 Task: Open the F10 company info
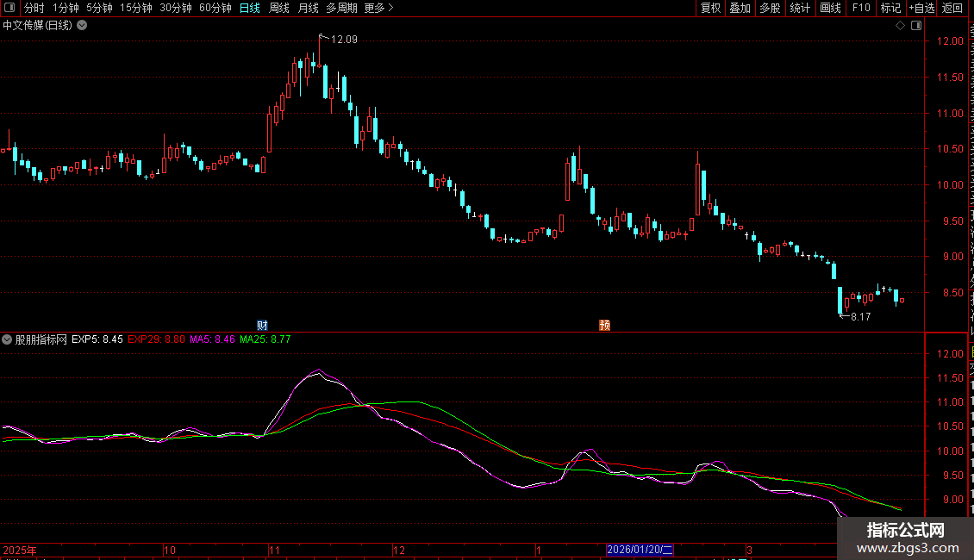861,8
